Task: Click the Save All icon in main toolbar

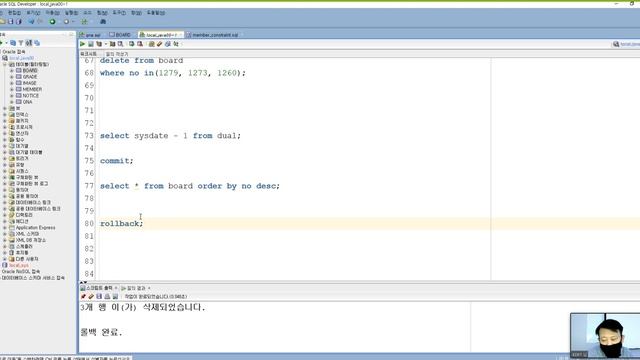Action: point(19,22)
